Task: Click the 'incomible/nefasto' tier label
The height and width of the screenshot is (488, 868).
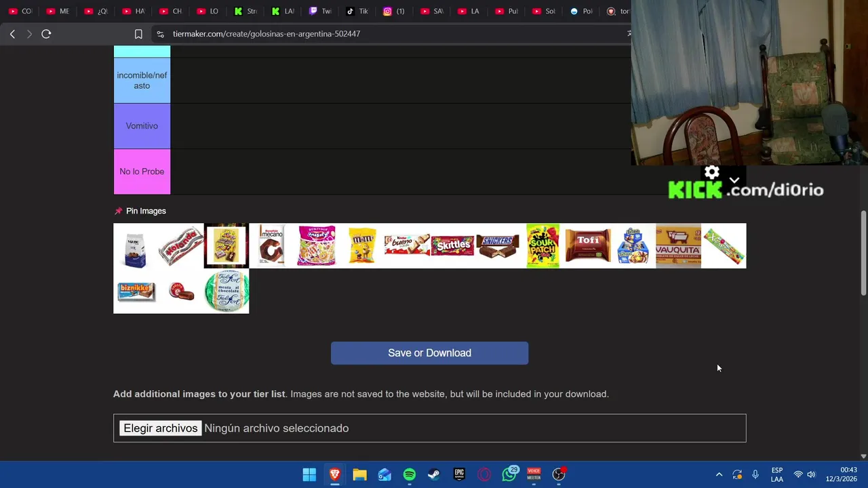Action: click(x=142, y=81)
